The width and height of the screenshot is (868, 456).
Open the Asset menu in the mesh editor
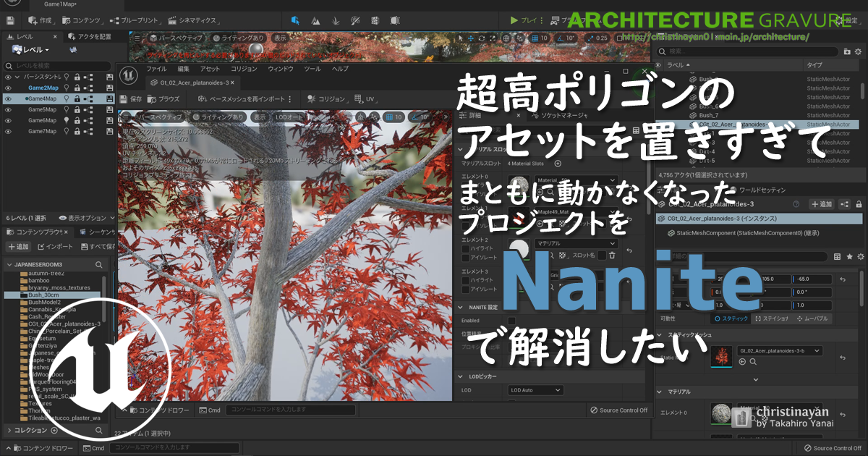(210, 69)
